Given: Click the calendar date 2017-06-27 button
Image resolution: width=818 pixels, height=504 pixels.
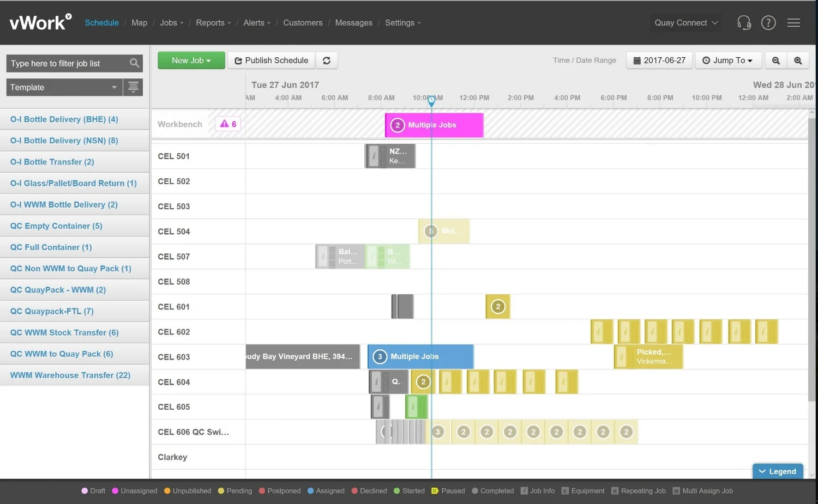Looking at the screenshot, I should 659,60.
